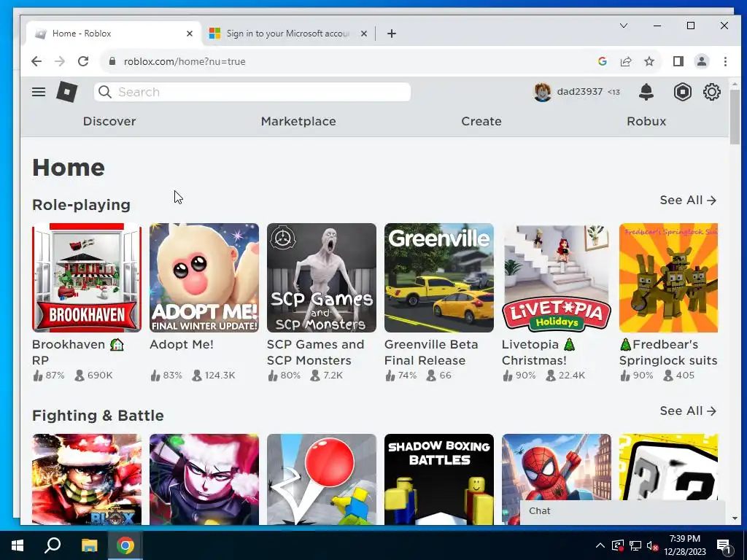The width and height of the screenshot is (747, 560).
Task: Click Chrome icon in taskbar
Action: (125, 545)
